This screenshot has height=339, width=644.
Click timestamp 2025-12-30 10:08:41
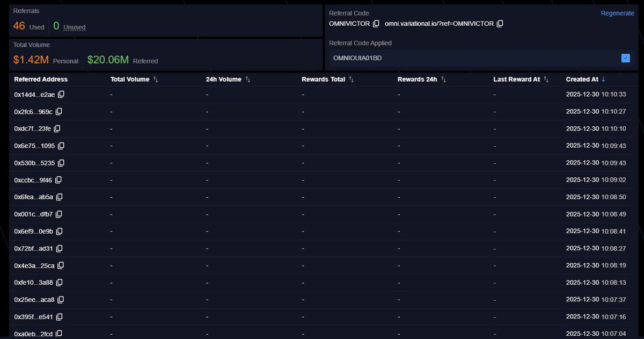[596, 231]
